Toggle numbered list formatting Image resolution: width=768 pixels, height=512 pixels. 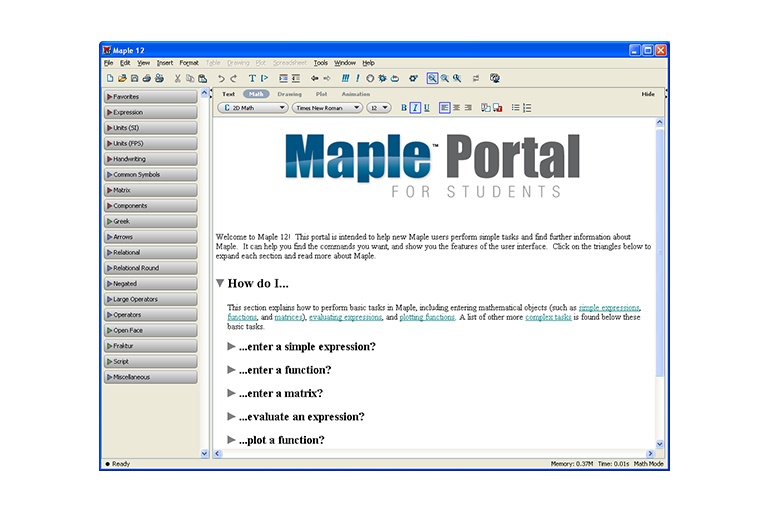pyautogui.click(x=528, y=108)
